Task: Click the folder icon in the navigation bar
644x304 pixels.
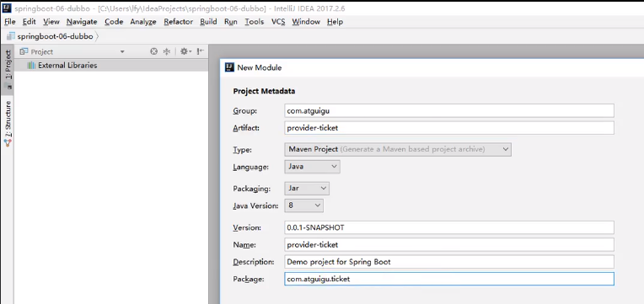Action: [11, 36]
